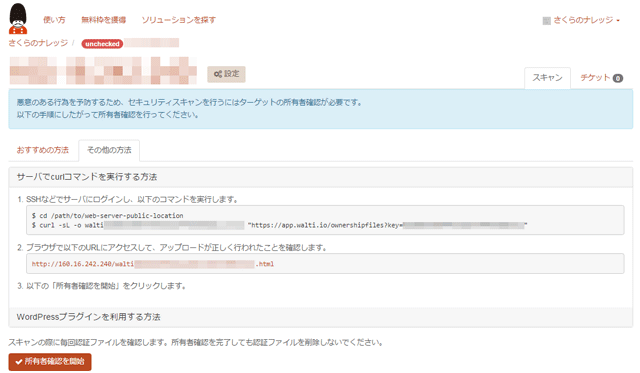Click the 所有者確認を開始 button
640x373 pixels.
(x=50, y=362)
